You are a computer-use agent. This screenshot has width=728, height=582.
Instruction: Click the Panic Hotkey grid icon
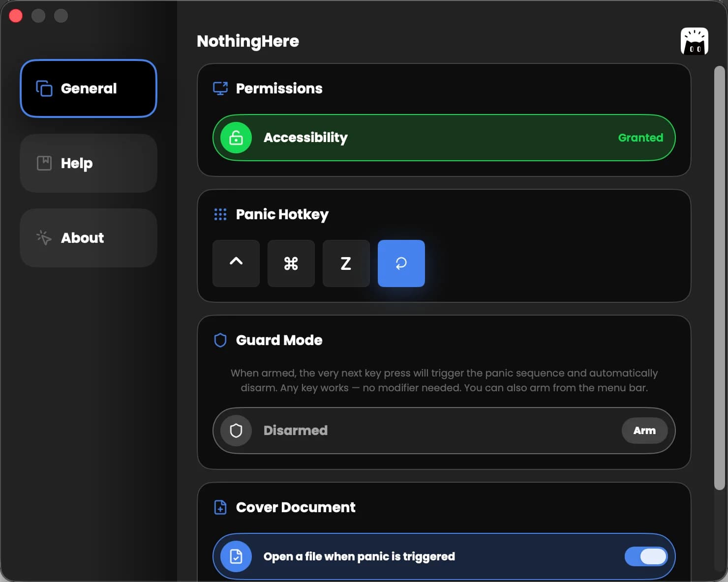(x=220, y=214)
